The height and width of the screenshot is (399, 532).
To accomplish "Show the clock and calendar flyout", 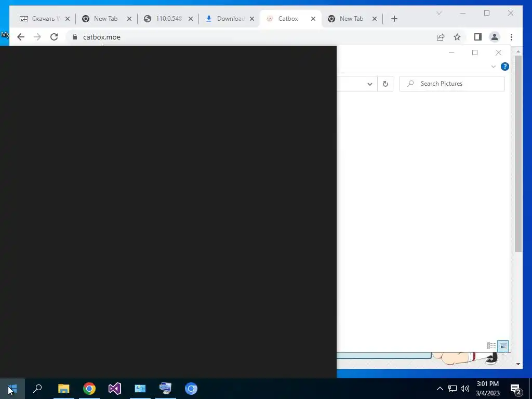I will [x=487, y=389].
